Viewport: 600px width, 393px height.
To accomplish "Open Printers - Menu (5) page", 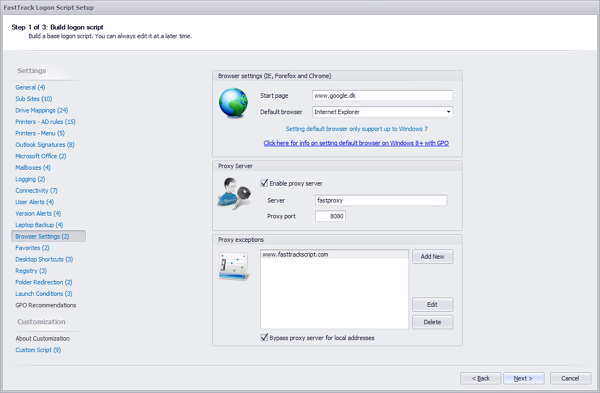I will [40, 133].
